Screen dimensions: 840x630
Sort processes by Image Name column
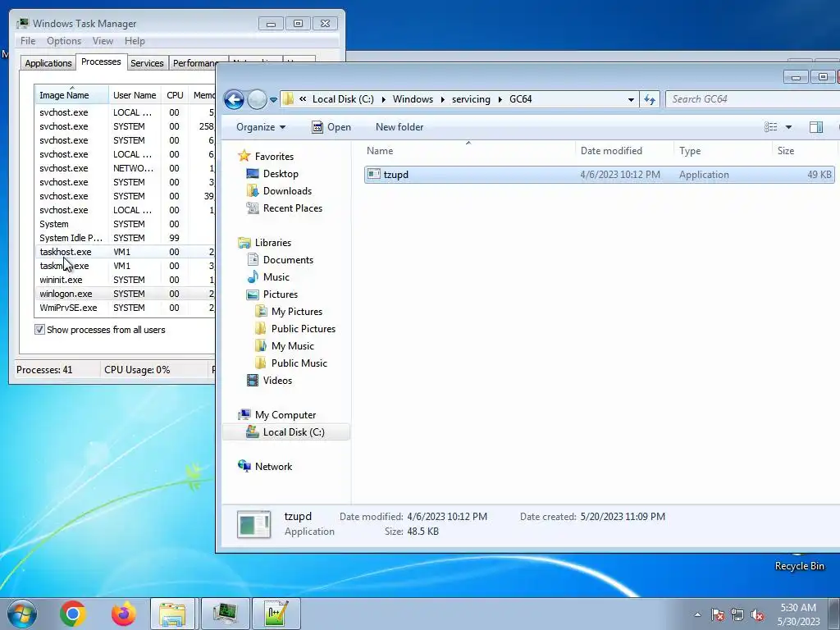[x=71, y=95]
